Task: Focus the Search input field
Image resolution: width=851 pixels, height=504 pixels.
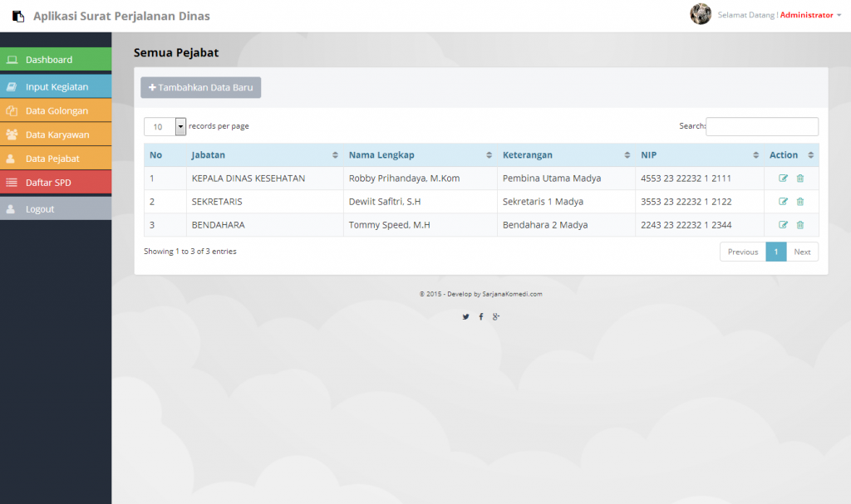Action: click(761, 126)
